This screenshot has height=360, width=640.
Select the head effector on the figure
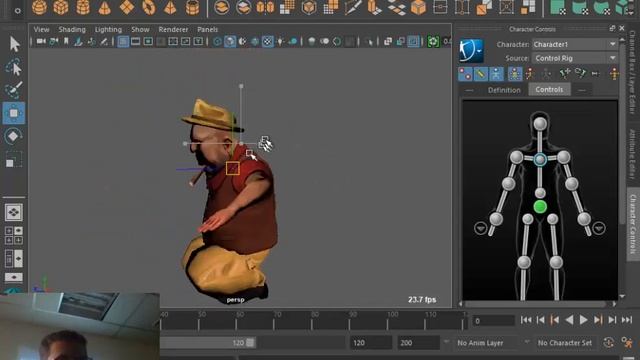[x=540, y=124]
